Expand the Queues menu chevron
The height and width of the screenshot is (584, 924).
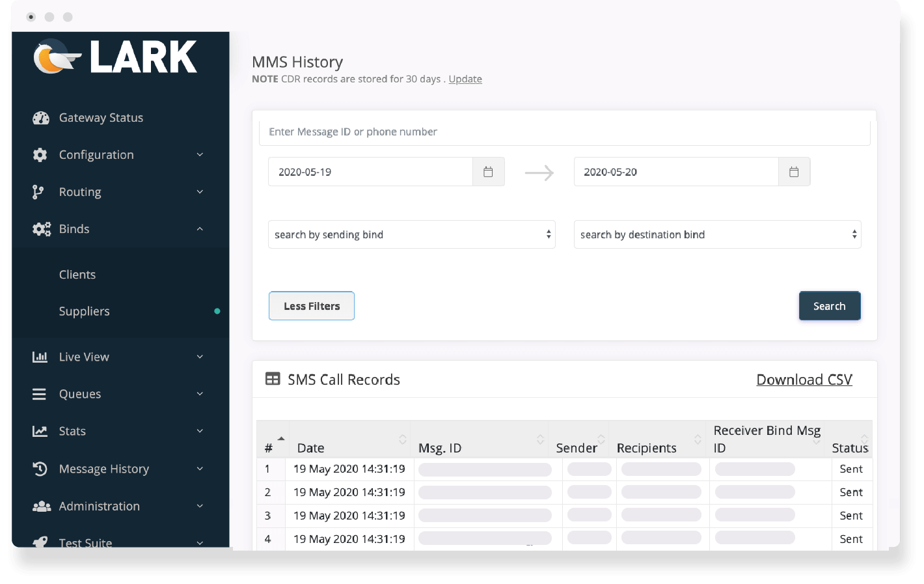click(200, 394)
